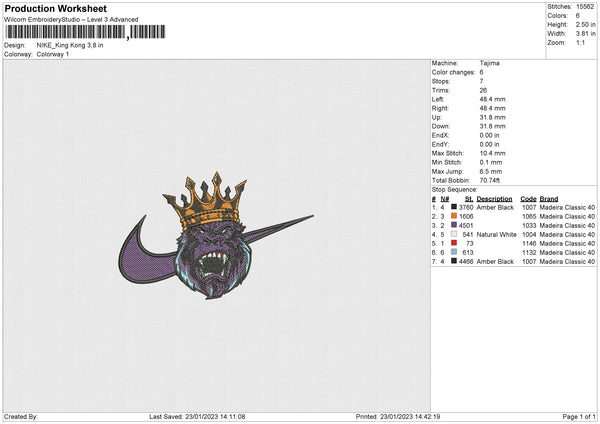Click the gorilla swoosh embroidery design preview
Screen dimensions: 600x424
[x=216, y=235]
